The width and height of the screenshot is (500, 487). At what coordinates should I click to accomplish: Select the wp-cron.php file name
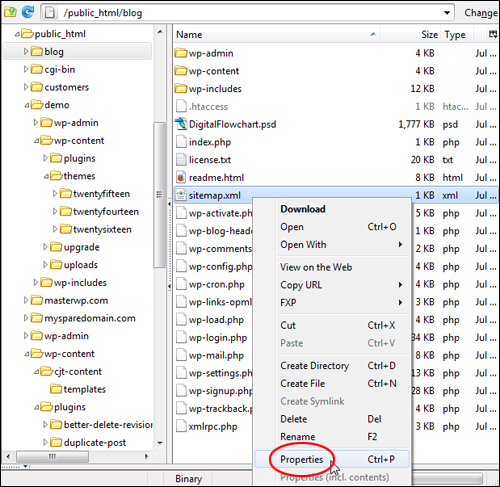coord(217,284)
